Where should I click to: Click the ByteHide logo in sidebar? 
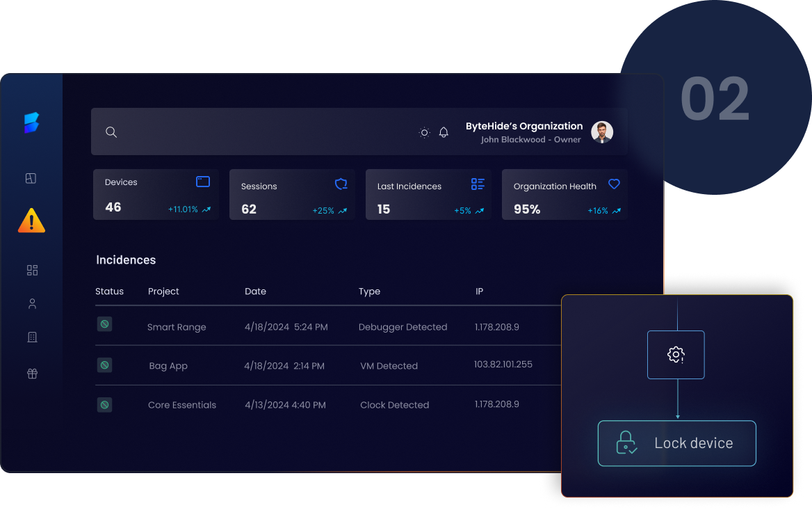32,123
